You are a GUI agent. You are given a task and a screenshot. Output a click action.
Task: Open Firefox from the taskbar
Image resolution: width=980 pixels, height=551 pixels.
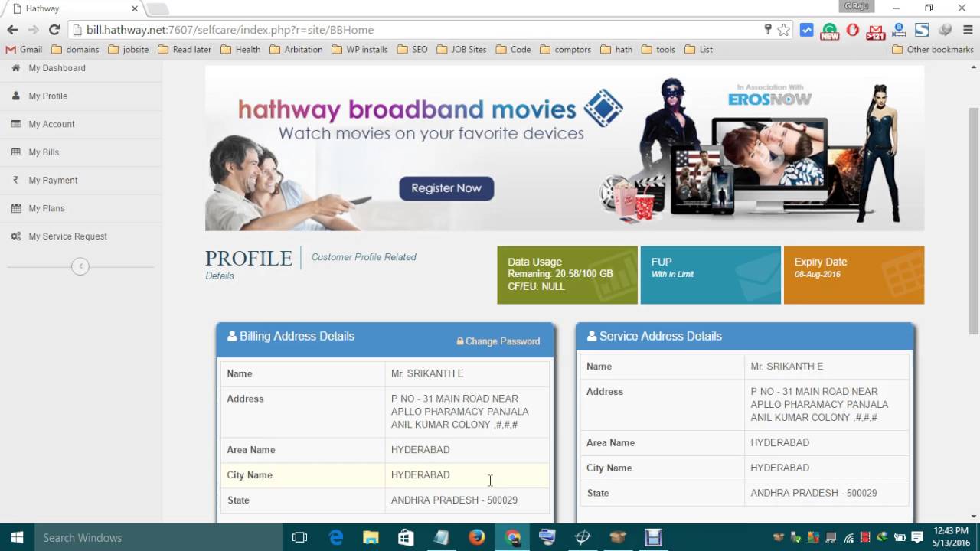tap(476, 537)
